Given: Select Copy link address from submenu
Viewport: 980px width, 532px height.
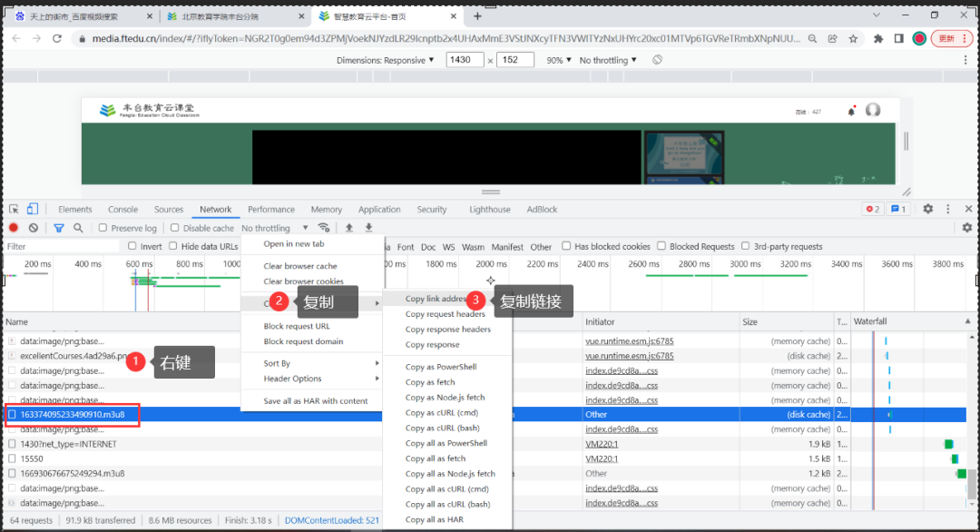Looking at the screenshot, I should 436,299.
